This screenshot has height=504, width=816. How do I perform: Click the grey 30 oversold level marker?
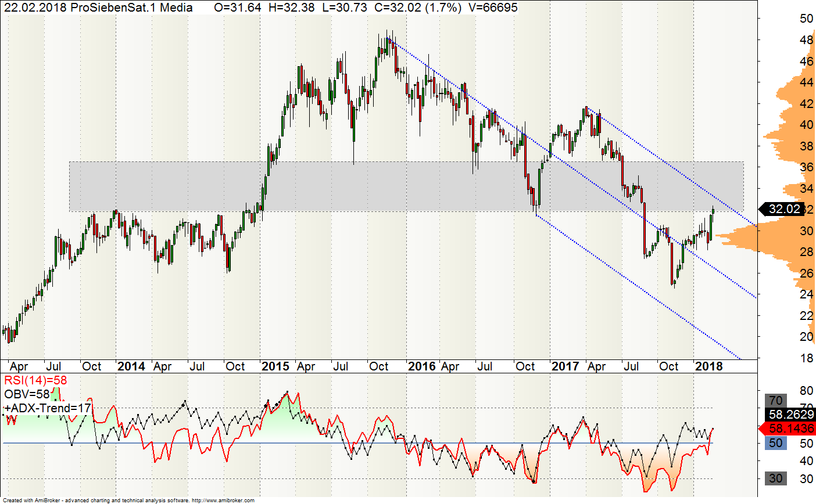(x=776, y=478)
